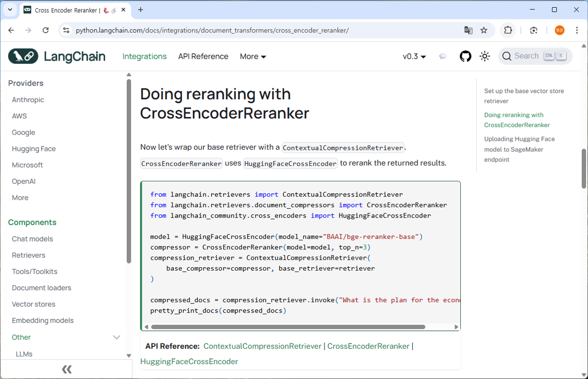
Task: Click the LangChain parrot logo
Action: tap(23, 56)
